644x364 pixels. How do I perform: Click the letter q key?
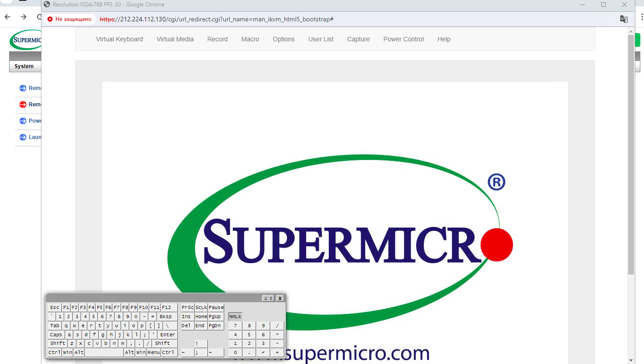(66, 326)
